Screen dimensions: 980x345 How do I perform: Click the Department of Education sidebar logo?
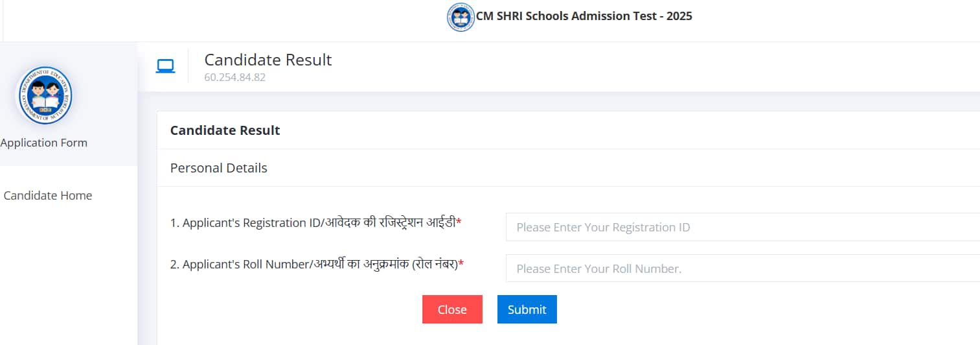coord(44,96)
